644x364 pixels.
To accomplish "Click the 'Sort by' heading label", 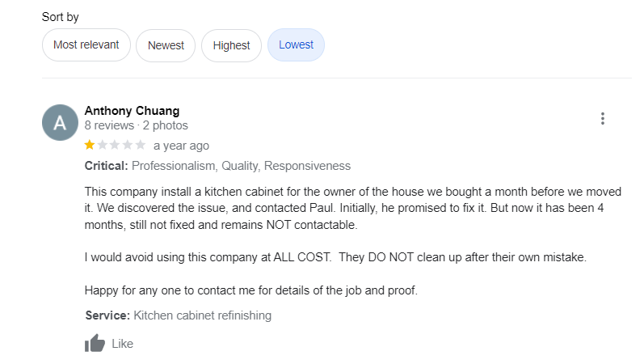I will (61, 17).
